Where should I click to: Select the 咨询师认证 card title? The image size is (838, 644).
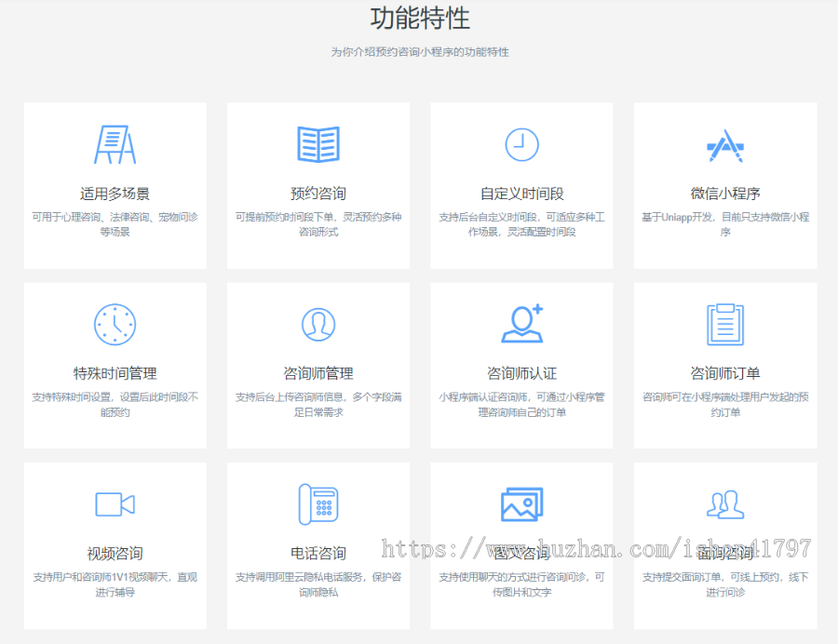tap(522, 374)
